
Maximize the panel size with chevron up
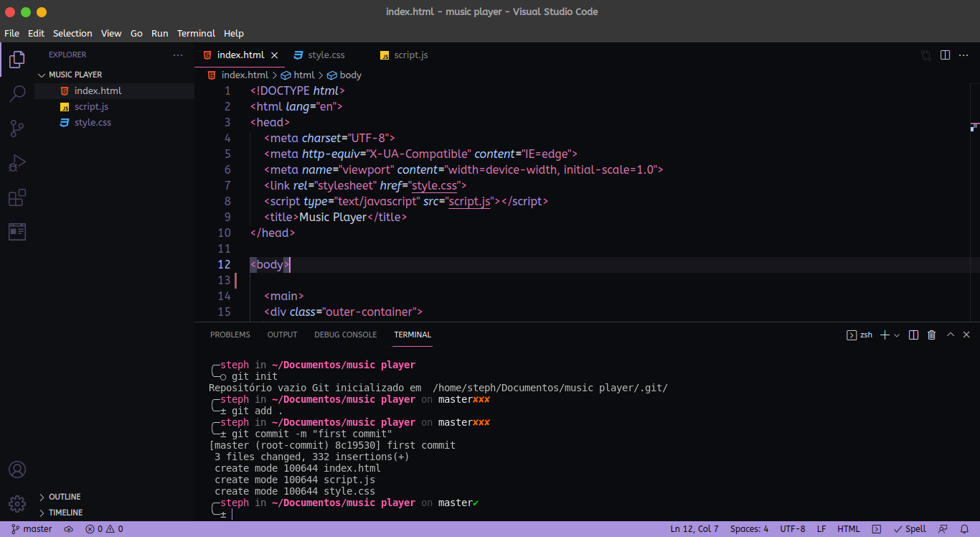coord(951,335)
